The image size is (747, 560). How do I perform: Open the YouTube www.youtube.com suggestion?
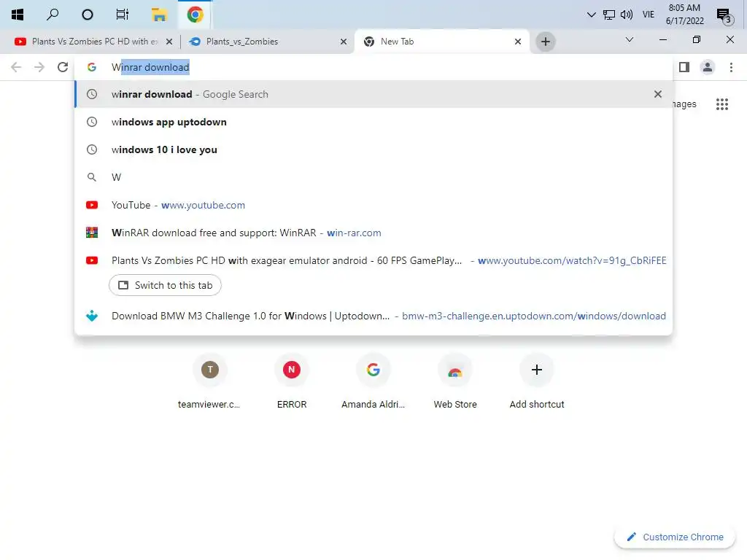(x=373, y=205)
